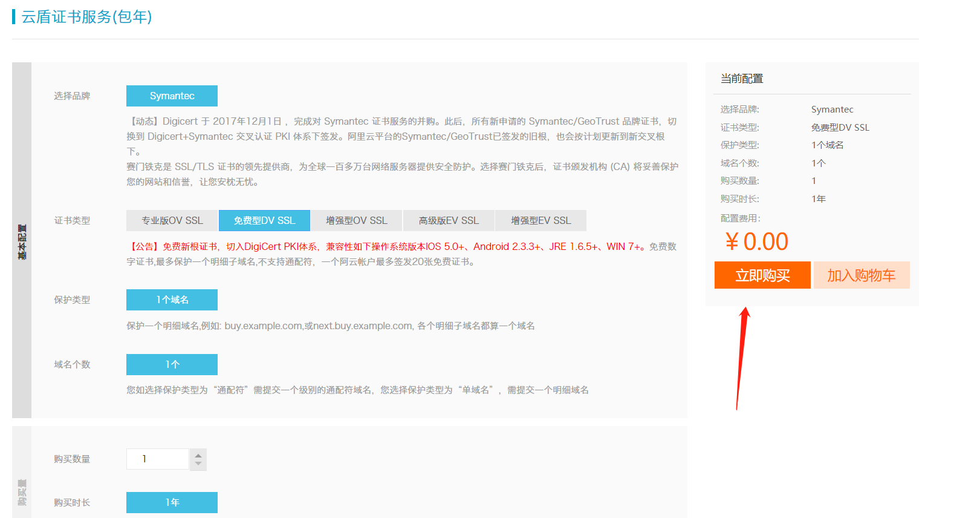Click the 当前配置 panel heading
Image resolution: width=980 pixels, height=518 pixels.
[742, 79]
